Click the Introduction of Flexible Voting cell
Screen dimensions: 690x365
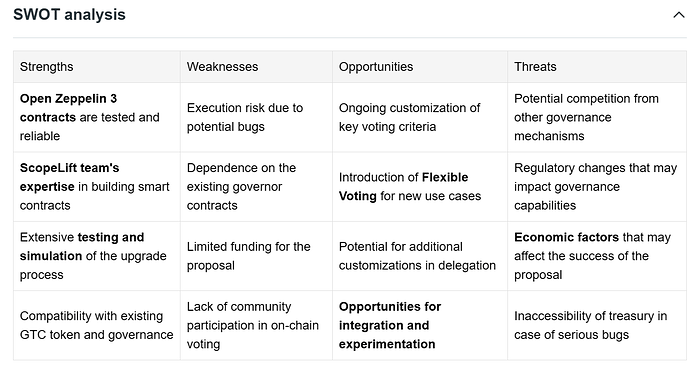click(x=420, y=187)
